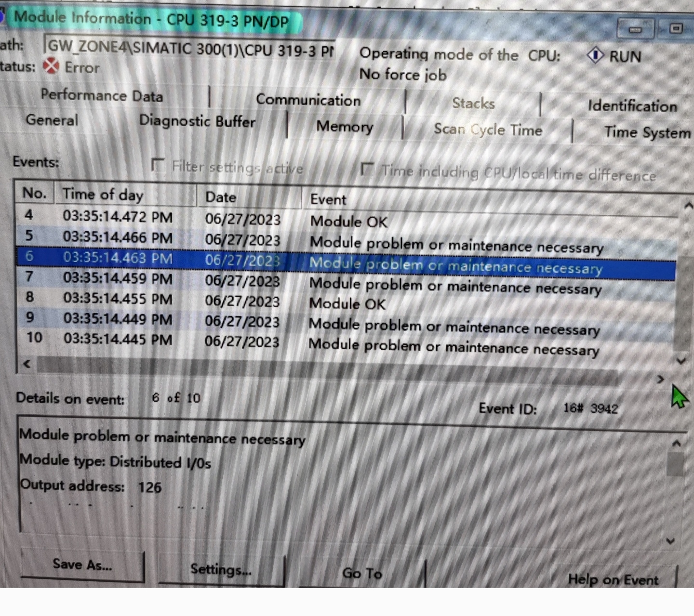This screenshot has width=694, height=616.
Task: Click the up arrow of events list scrollbar
Action: [688, 206]
